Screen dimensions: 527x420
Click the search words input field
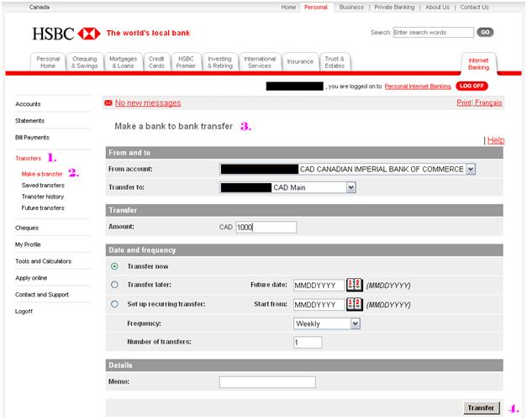pyautogui.click(x=433, y=32)
